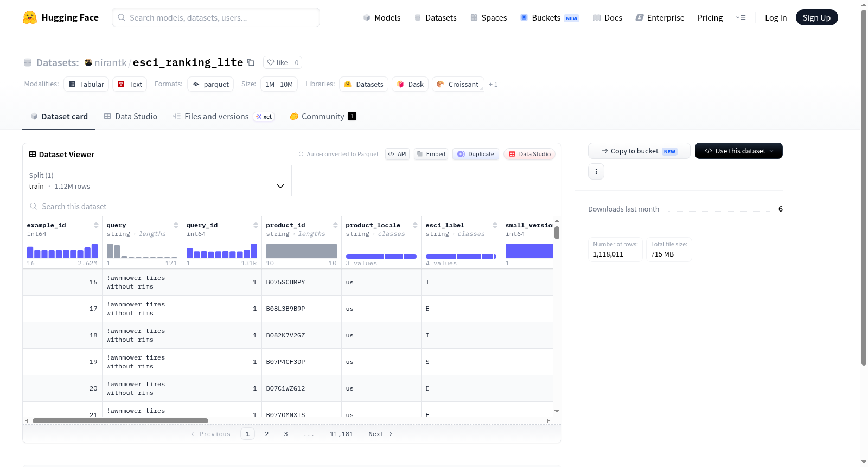Screen dimensions: 868x467
Task: Open Models in top navigation
Action: click(x=382, y=17)
